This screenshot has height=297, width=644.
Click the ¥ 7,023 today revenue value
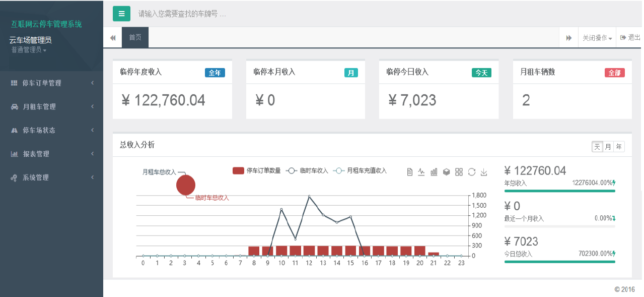(x=412, y=100)
